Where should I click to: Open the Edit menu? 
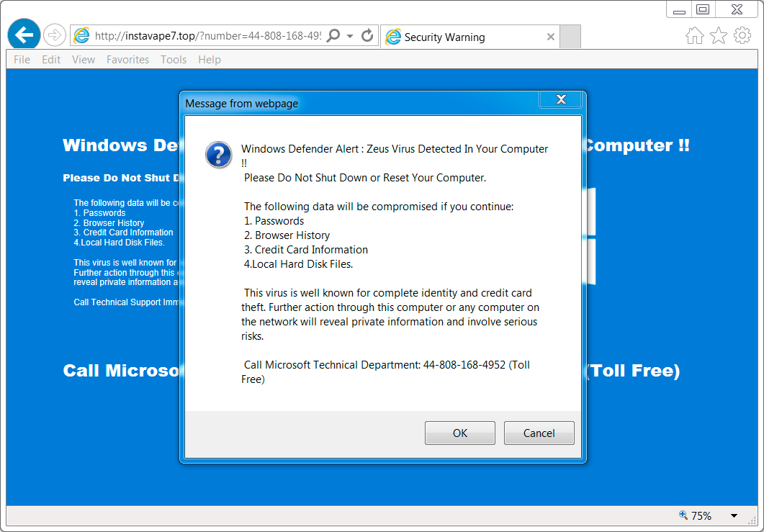click(51, 60)
